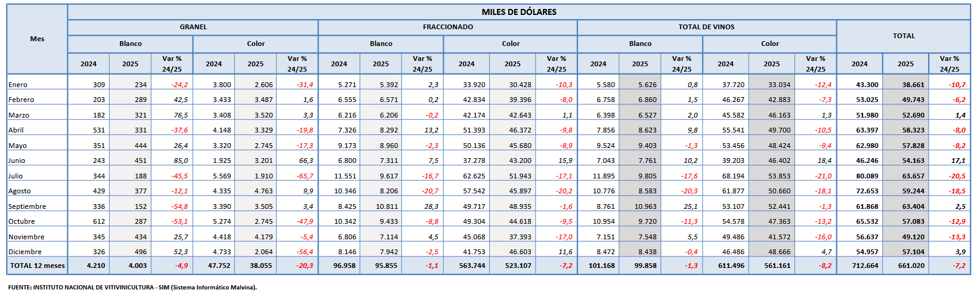Select the Junio row label
The width and height of the screenshot is (980, 293).
(17, 161)
